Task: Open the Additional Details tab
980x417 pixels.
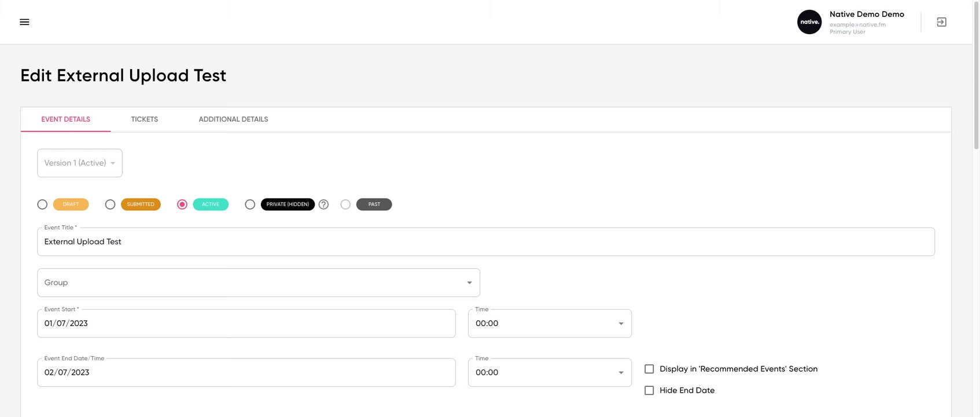Action: click(233, 119)
